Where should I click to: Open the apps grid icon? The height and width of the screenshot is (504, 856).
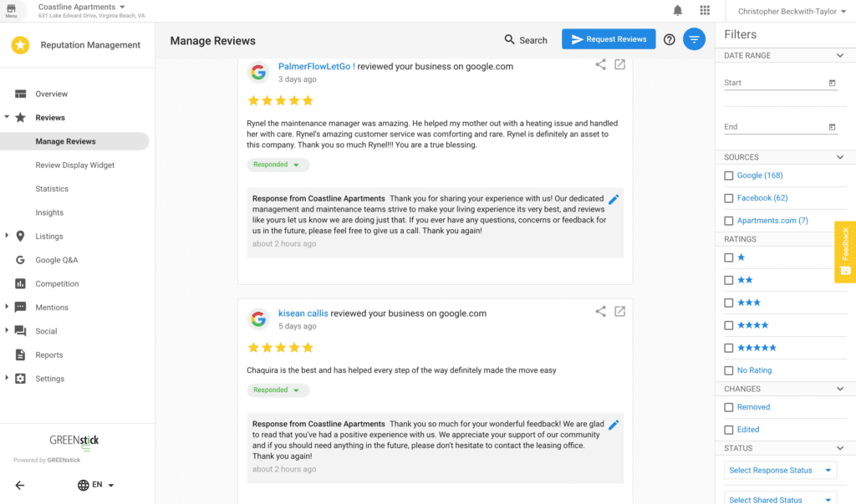click(705, 10)
